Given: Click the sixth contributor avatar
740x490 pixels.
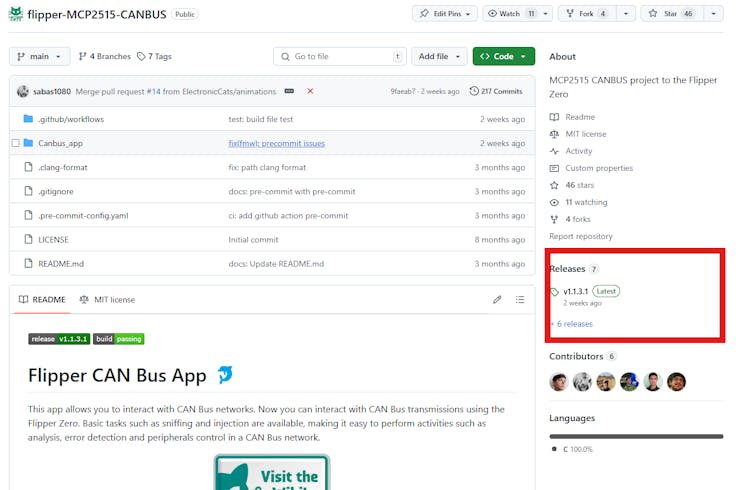Looking at the screenshot, I should 677,381.
